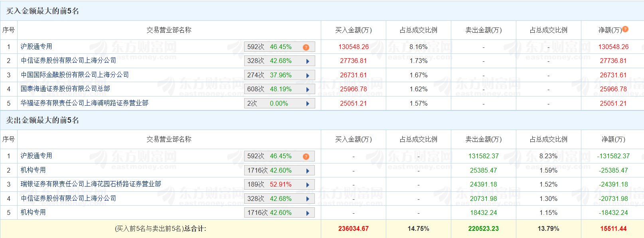Click 卖出金额(万) header in the sell table
The height and width of the screenshot is (238, 644).
(x=484, y=140)
